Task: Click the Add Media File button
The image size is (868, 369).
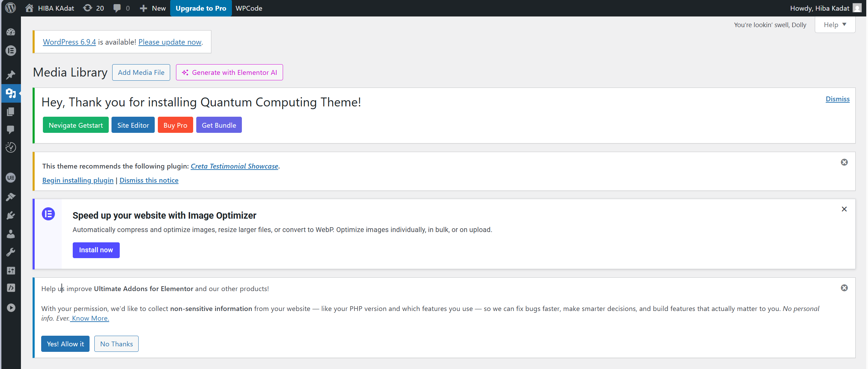Action: (x=141, y=72)
